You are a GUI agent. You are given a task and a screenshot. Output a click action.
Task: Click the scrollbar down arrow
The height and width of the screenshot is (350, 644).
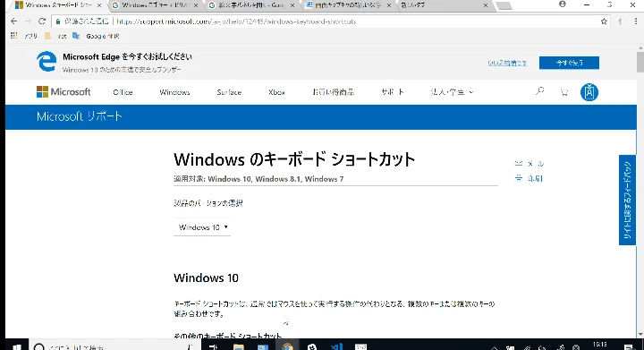tap(640, 335)
